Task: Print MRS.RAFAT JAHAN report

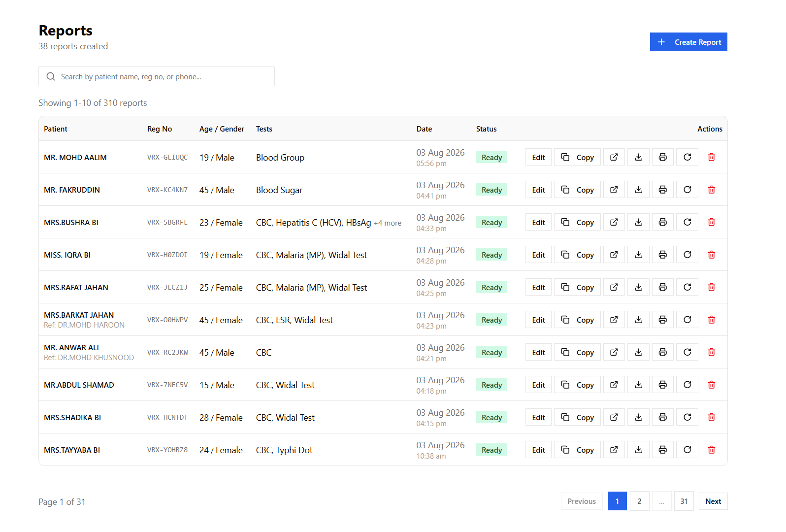Action: pos(663,287)
